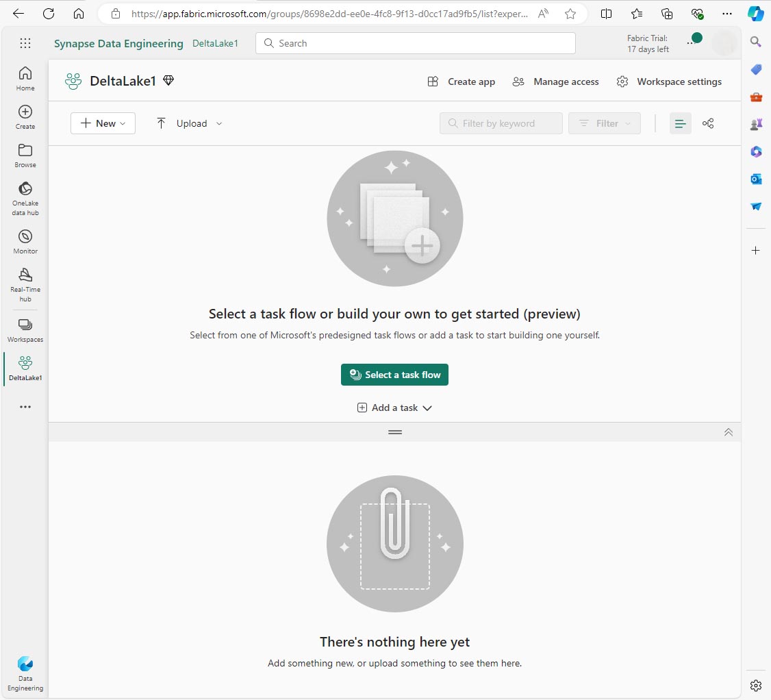Select DeltaLake1 workspace in sidebar
Image resolution: width=771 pixels, height=700 pixels.
point(25,369)
